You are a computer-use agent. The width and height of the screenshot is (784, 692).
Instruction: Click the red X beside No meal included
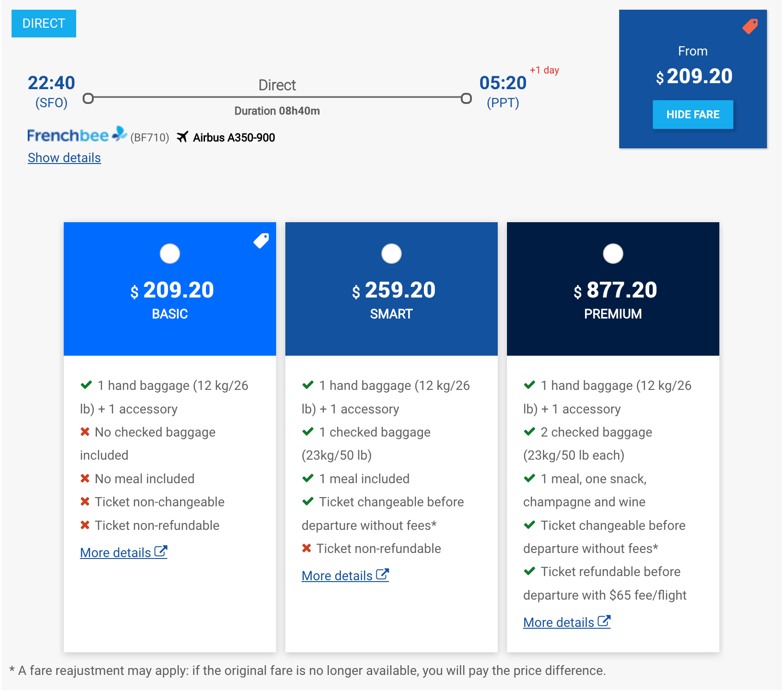pos(85,479)
